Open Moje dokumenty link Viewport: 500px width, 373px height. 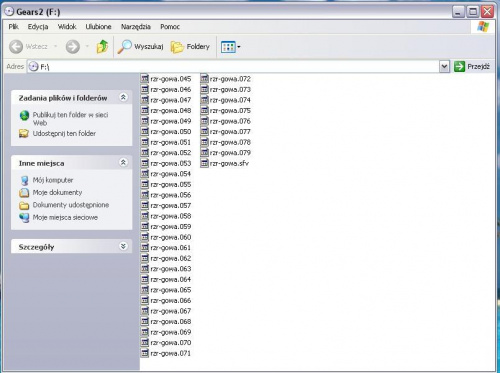point(57,192)
